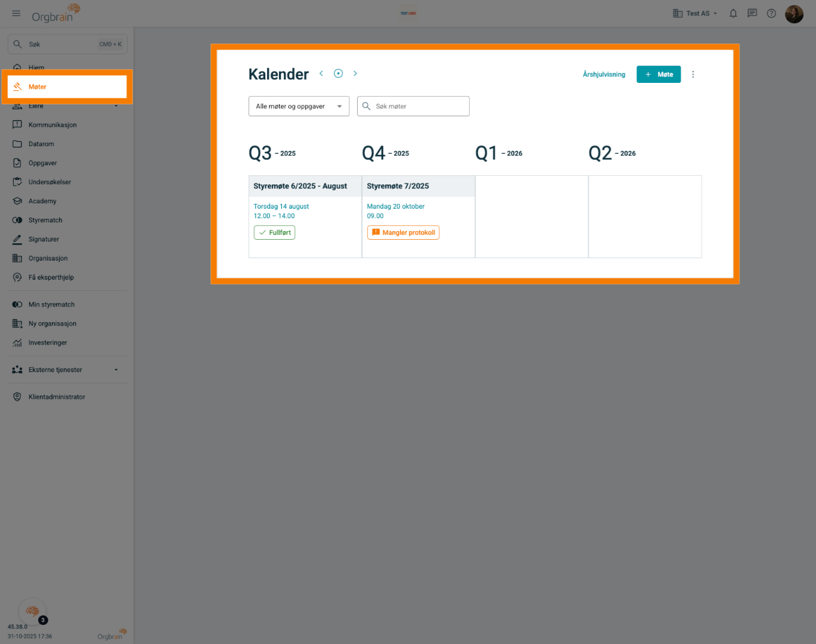Open Kommunikasjon from the sidebar
Viewport: 816px width, 644px height.
point(67,125)
